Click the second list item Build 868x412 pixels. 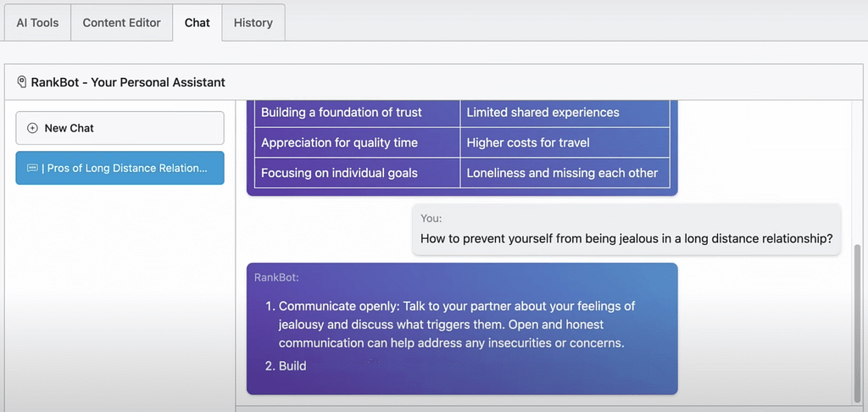tap(287, 366)
